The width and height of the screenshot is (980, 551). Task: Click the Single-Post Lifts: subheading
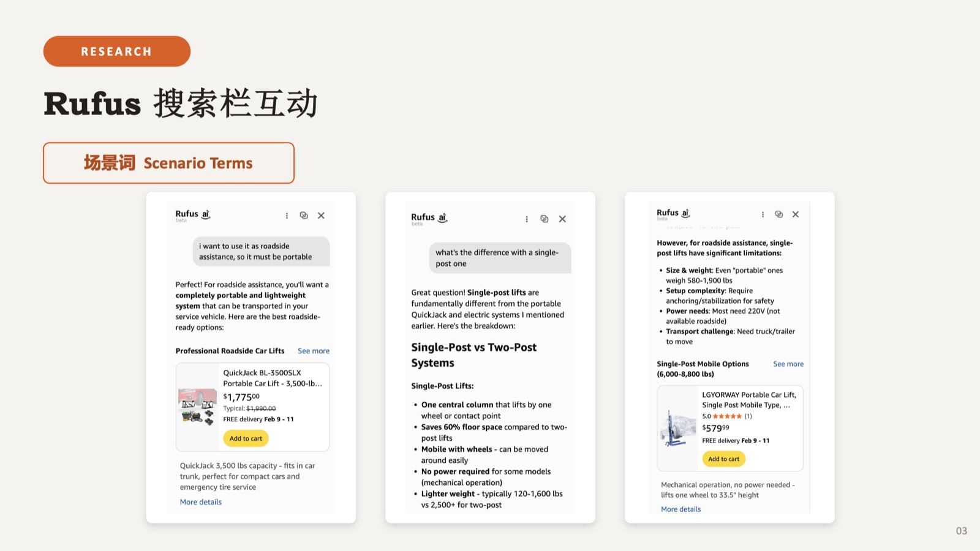click(442, 386)
